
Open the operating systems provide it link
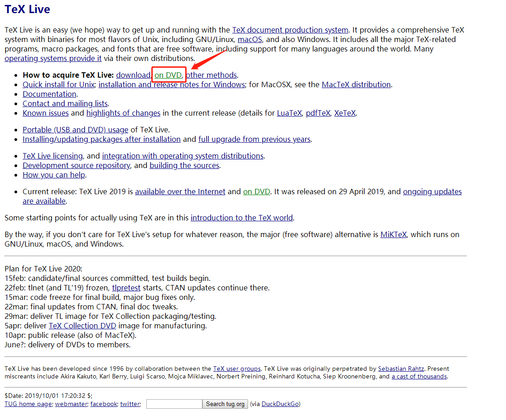pos(53,58)
